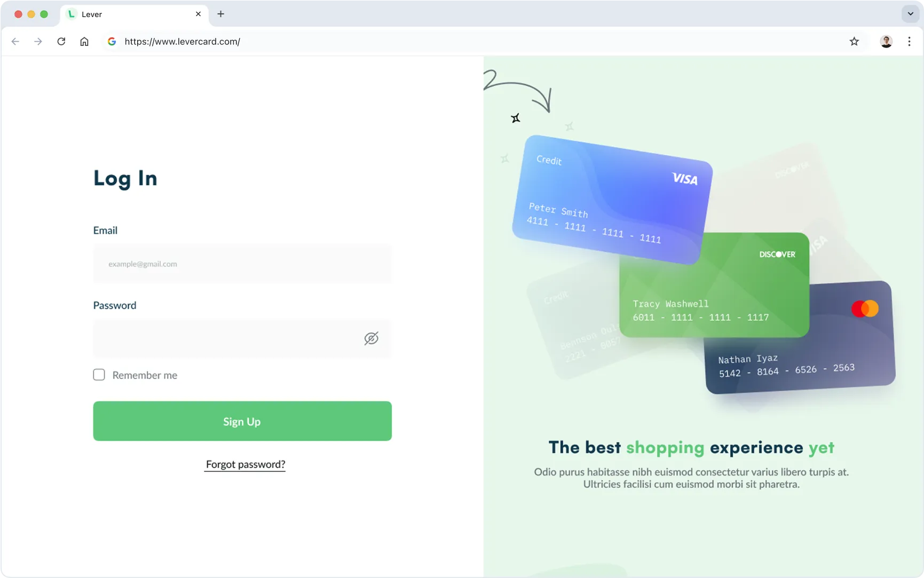Viewport: 924px width, 578px height.
Task: Close the Lever tab
Action: pyautogui.click(x=198, y=14)
